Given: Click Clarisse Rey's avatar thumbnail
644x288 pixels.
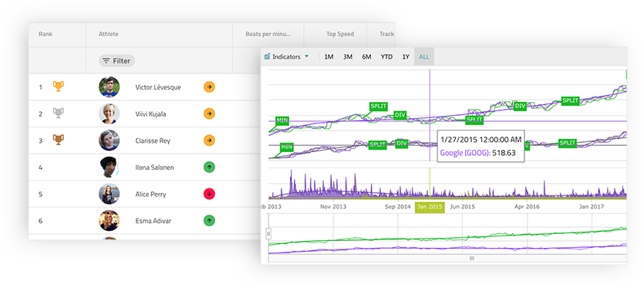Looking at the screenshot, I should coord(110,141).
